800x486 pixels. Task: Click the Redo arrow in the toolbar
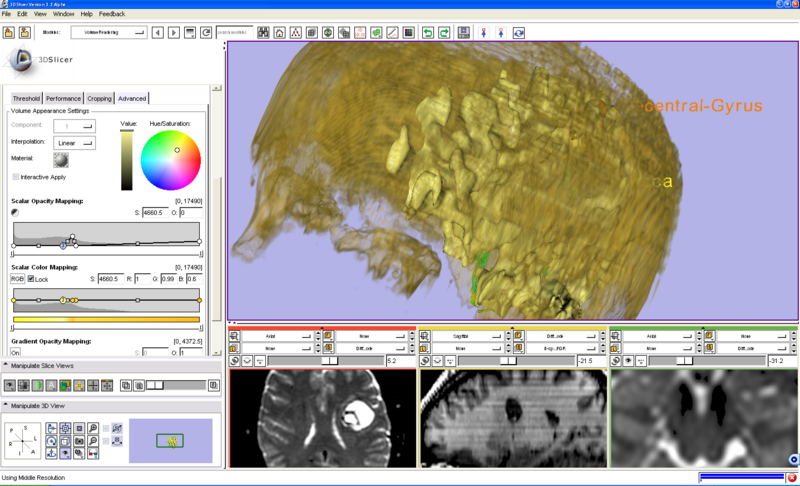pos(444,33)
